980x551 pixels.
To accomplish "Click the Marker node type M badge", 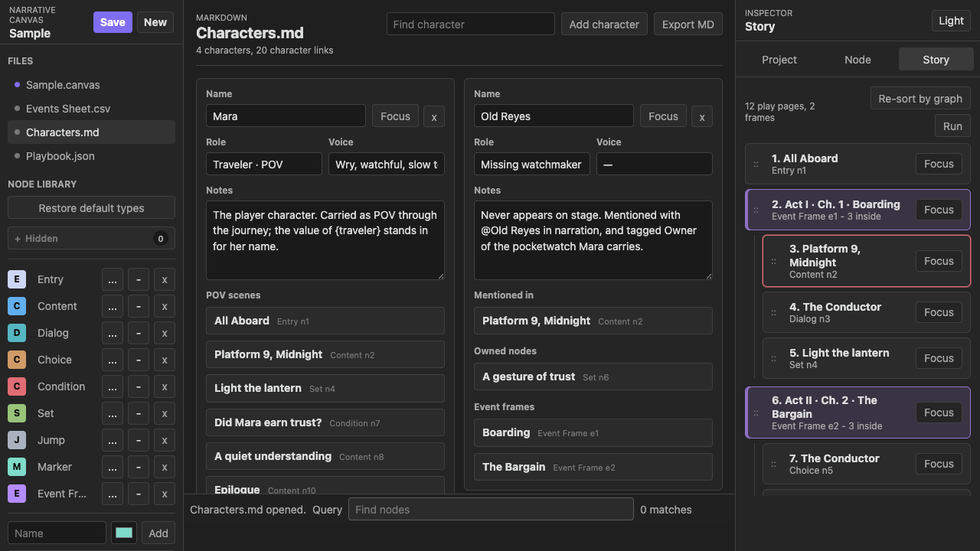I will 17,467.
